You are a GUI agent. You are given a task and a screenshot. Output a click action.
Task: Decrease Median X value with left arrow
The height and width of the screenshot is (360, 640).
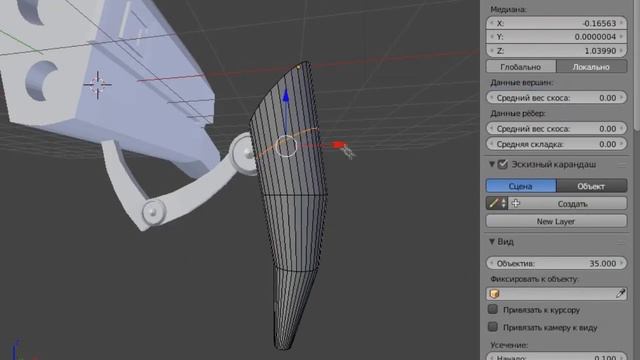(491, 23)
